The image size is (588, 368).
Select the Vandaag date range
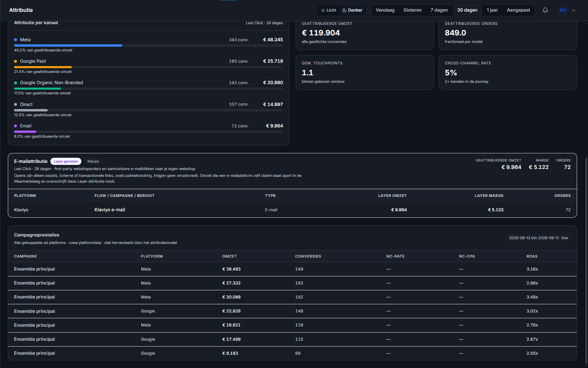click(385, 10)
